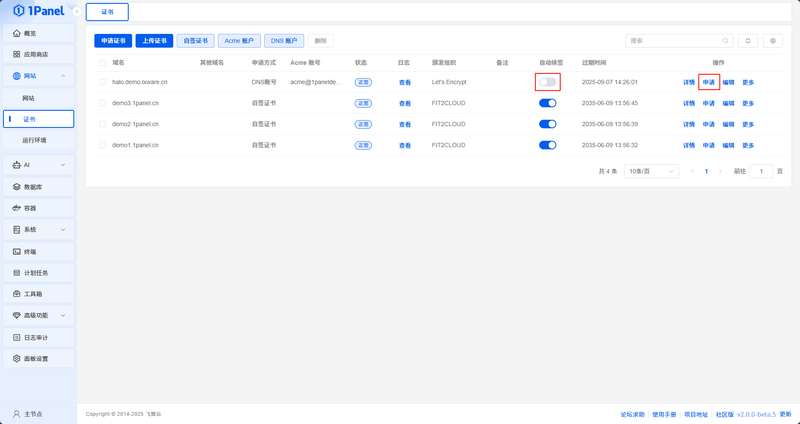Open 详情 for demo2.1panel.cn
This screenshot has width=800, height=424.
click(x=689, y=124)
